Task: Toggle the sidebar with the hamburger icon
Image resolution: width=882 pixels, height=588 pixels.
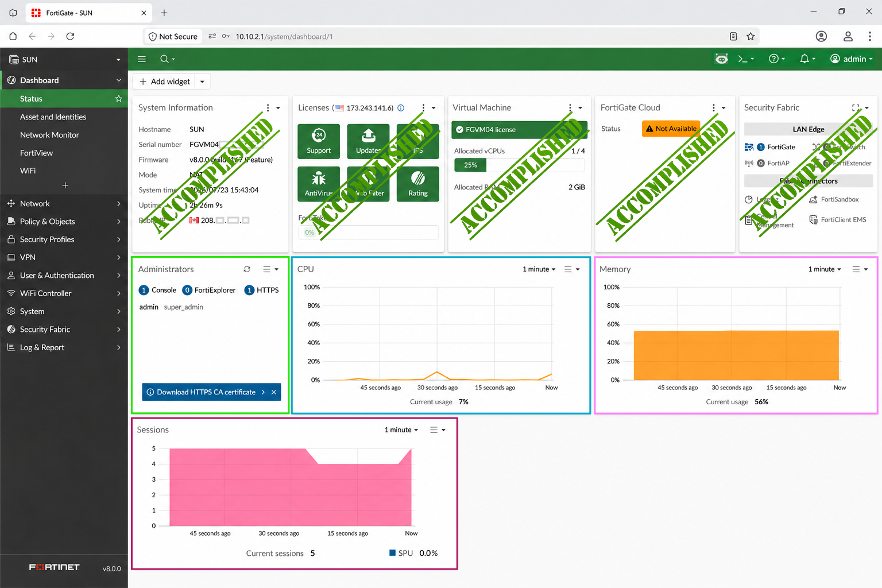Action: click(142, 59)
